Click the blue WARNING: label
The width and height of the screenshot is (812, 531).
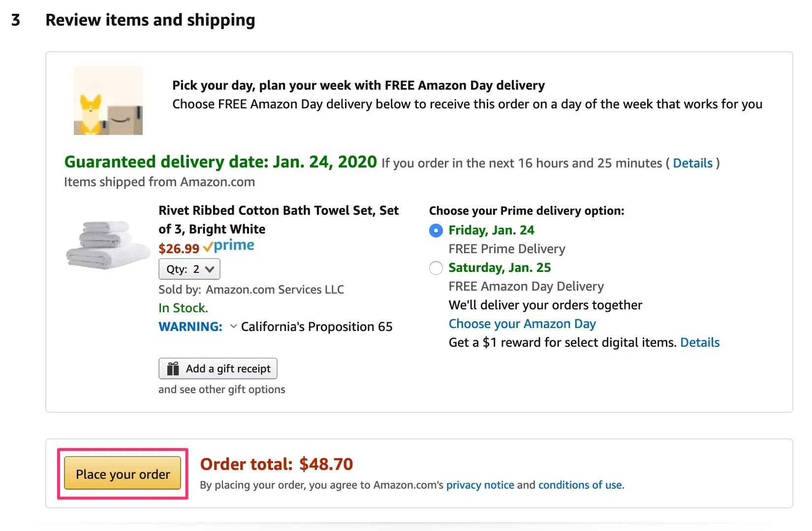click(x=190, y=327)
